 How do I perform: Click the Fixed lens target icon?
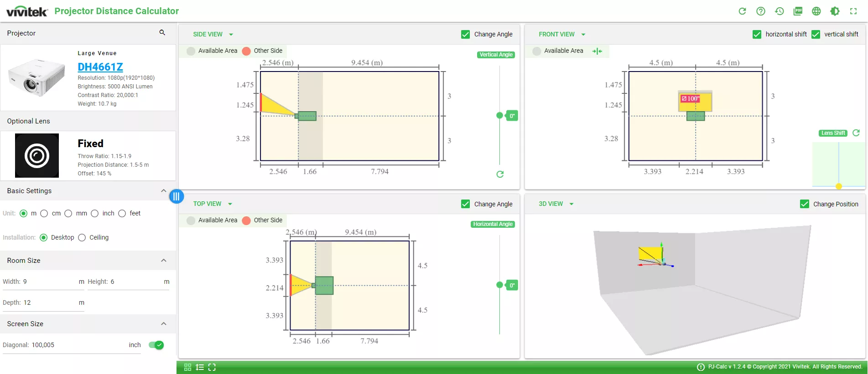click(x=37, y=155)
